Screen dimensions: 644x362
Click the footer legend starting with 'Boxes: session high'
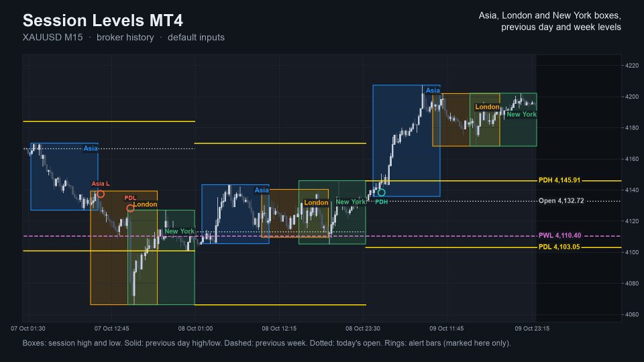[x=266, y=343]
